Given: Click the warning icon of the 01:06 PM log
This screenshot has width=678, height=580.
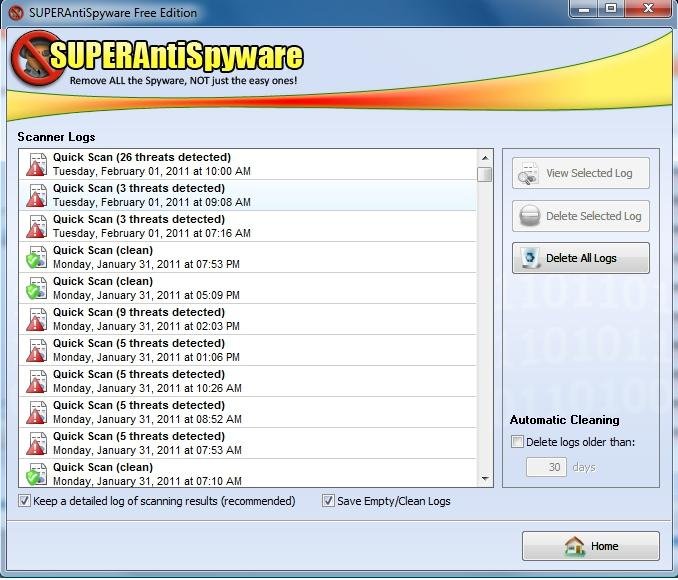Looking at the screenshot, I should click(36, 350).
